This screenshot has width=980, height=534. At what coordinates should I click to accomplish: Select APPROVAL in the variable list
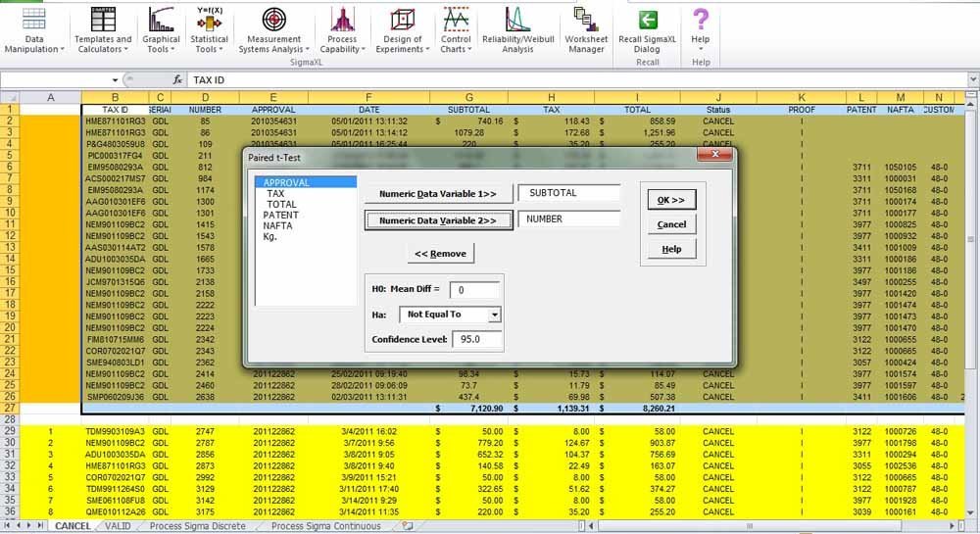(x=306, y=182)
